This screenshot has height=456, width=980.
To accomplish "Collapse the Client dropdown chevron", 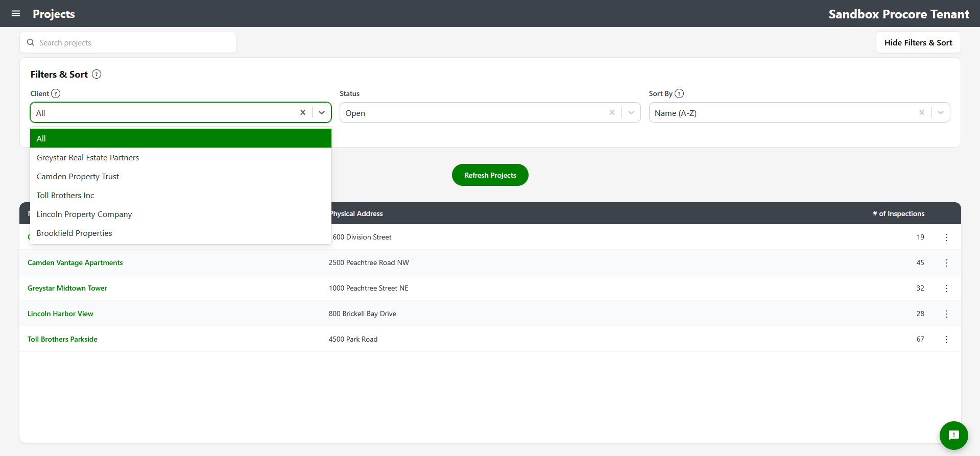I will 322,112.
